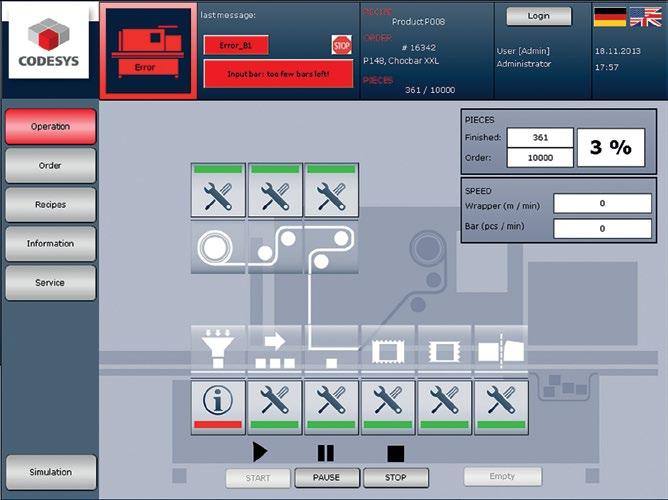Click the 3 % progress display
Image resolution: width=668 pixels, height=500 pixels.
coord(610,147)
